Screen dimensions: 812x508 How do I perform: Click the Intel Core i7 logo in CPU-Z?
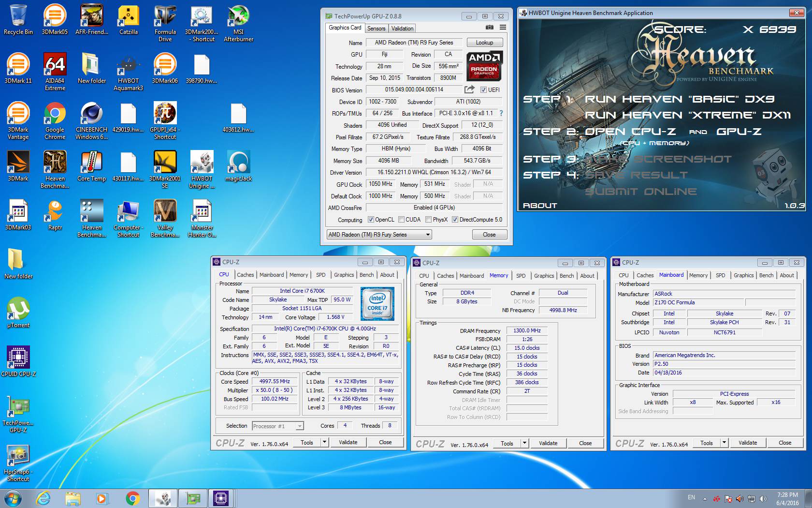(378, 304)
